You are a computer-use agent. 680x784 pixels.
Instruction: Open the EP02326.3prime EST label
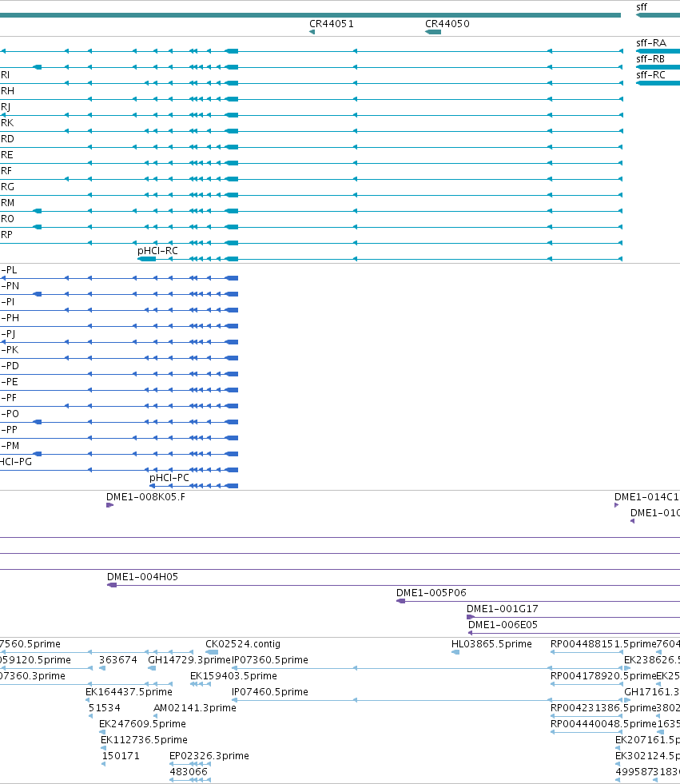(x=209, y=756)
